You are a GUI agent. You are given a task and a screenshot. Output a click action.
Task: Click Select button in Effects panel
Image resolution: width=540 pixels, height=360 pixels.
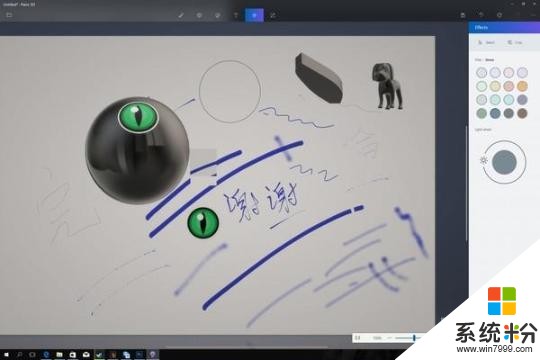click(x=487, y=42)
